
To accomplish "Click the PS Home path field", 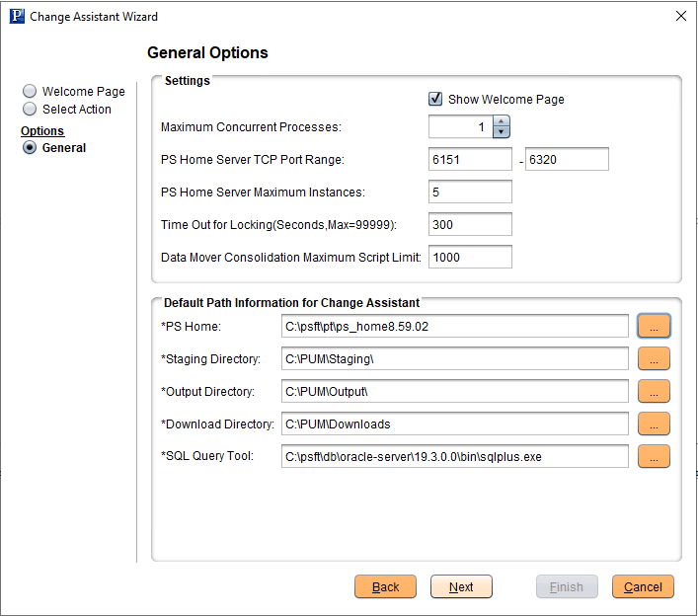I will tap(455, 326).
